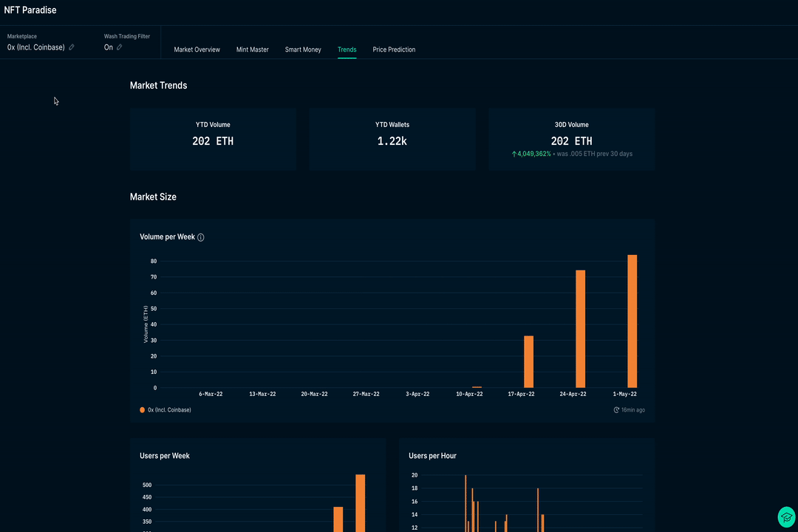Go to Smart Money tab

303,50
